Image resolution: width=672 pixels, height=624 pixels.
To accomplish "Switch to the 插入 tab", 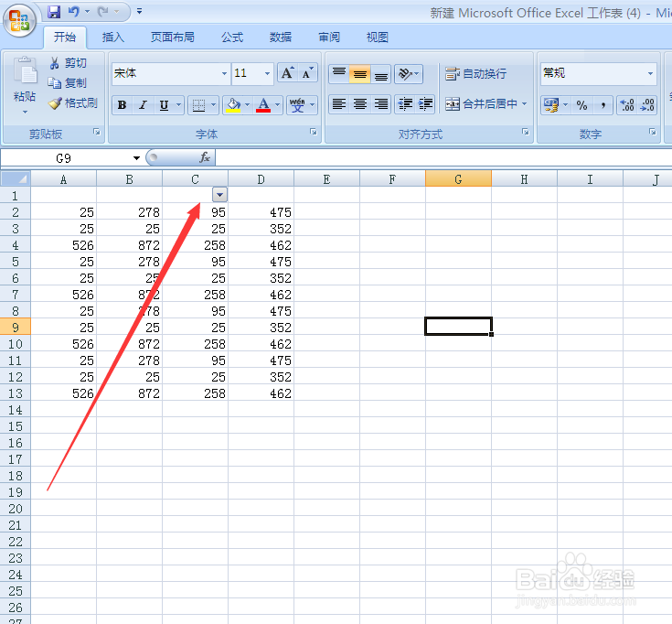I will (113, 37).
